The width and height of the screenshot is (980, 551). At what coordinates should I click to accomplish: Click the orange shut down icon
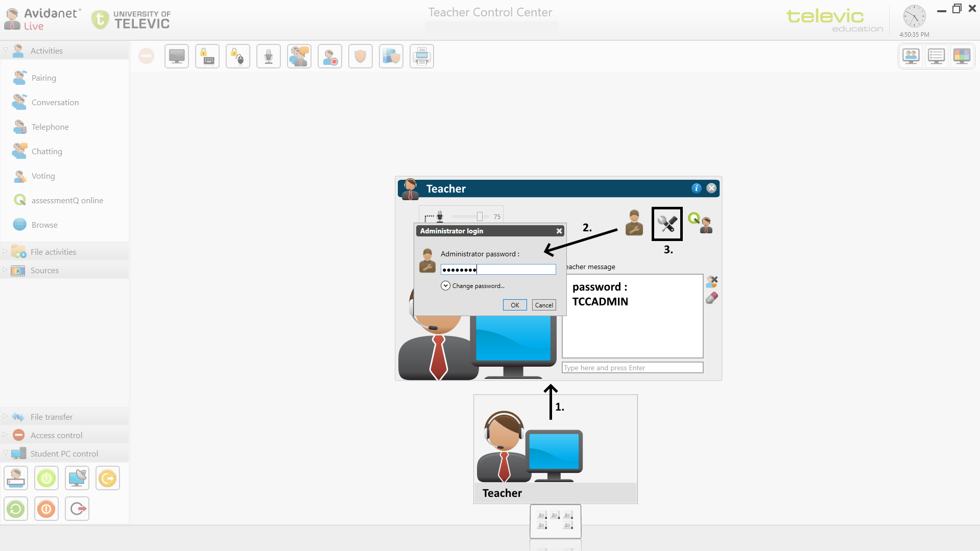46,509
